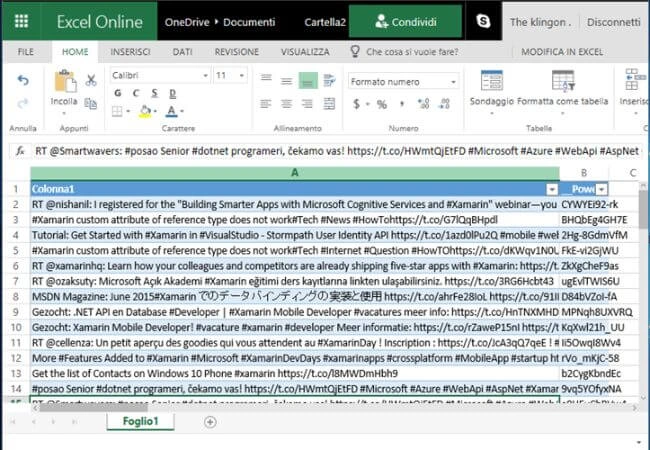The width and height of the screenshot is (650, 450).
Task: Click the decrease decimal icon
Action: 444,103
